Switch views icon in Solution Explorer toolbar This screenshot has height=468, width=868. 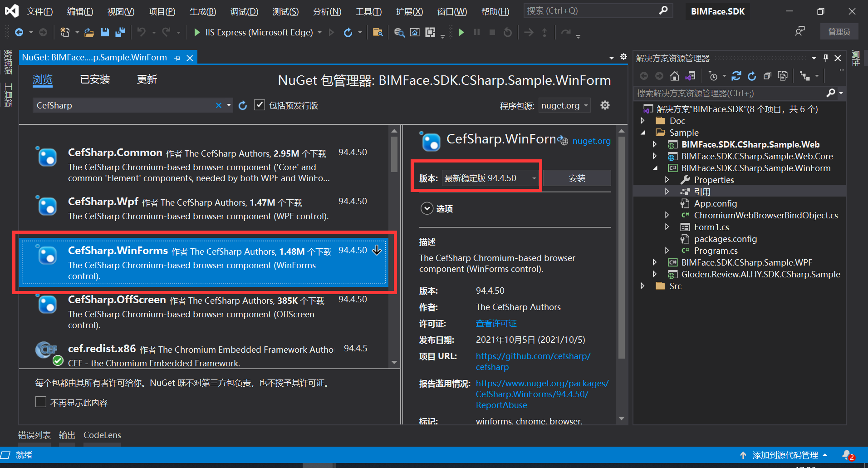tap(690, 76)
